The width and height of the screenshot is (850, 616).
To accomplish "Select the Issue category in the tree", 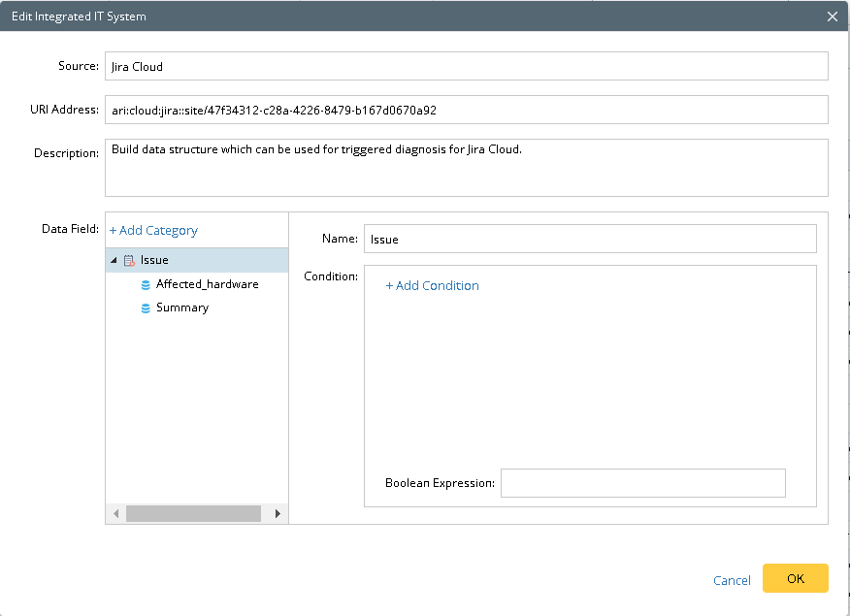I will [x=155, y=260].
